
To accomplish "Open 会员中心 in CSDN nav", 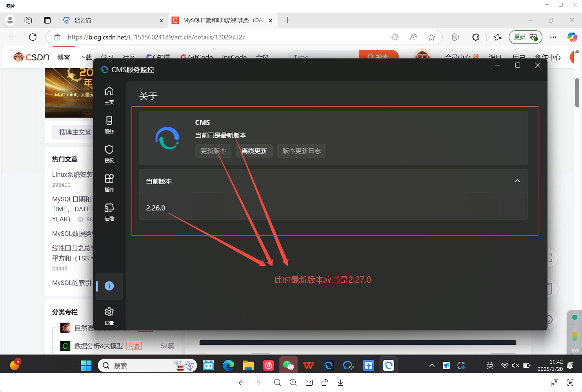I will (x=462, y=57).
